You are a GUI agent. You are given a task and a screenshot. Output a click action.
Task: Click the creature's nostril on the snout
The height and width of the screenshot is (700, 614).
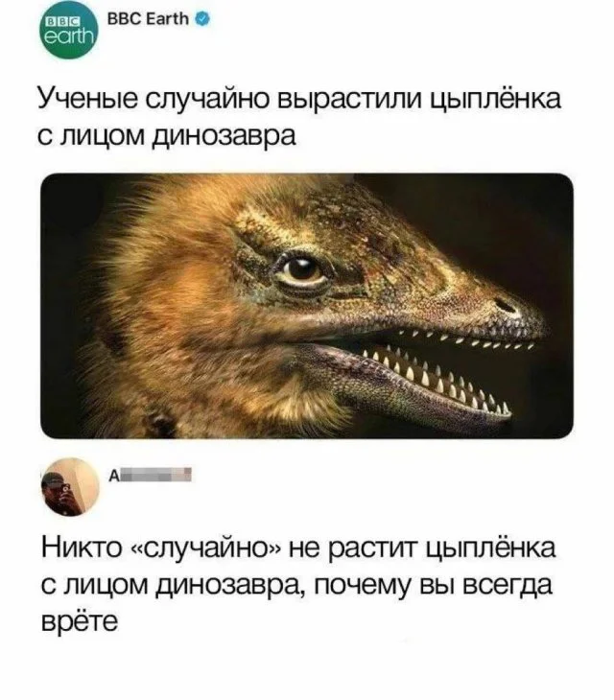coord(507,307)
